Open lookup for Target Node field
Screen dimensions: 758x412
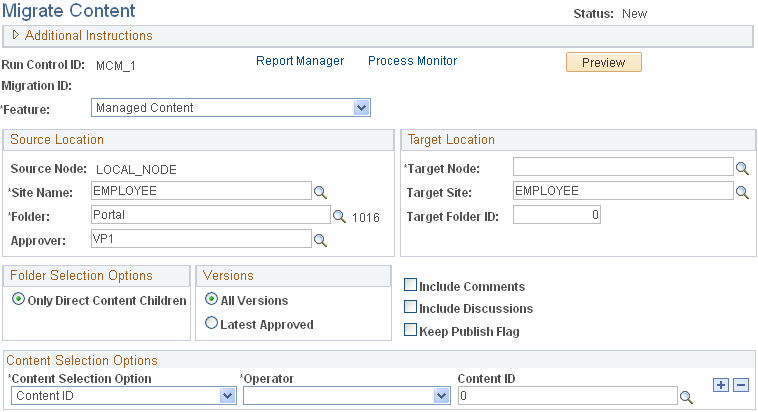(x=742, y=168)
